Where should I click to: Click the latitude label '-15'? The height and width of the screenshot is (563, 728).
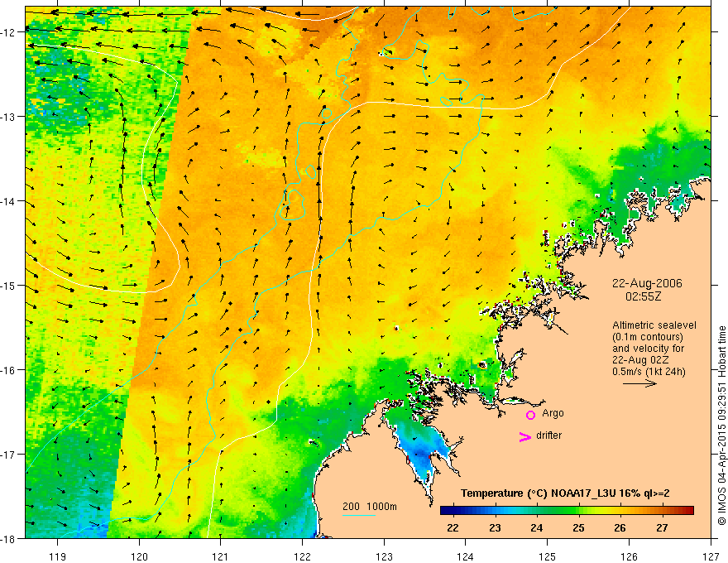(8, 286)
